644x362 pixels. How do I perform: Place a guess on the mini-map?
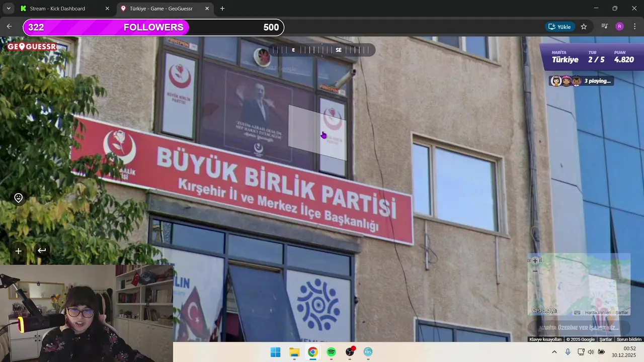tap(579, 284)
